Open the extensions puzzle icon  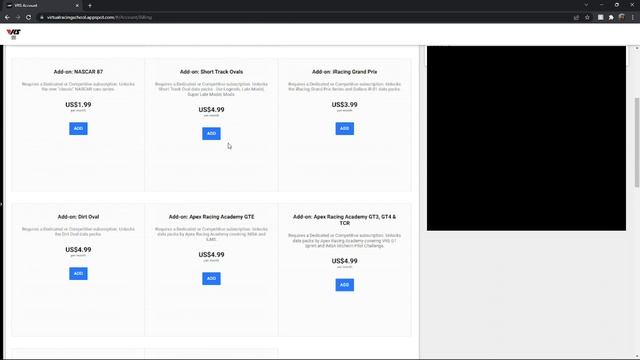coord(611,18)
